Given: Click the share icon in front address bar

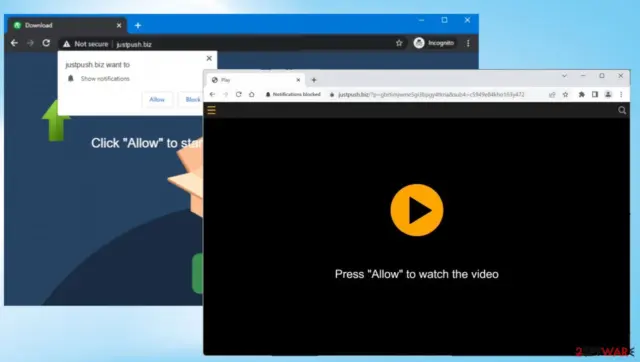Looking at the screenshot, I should 552,94.
